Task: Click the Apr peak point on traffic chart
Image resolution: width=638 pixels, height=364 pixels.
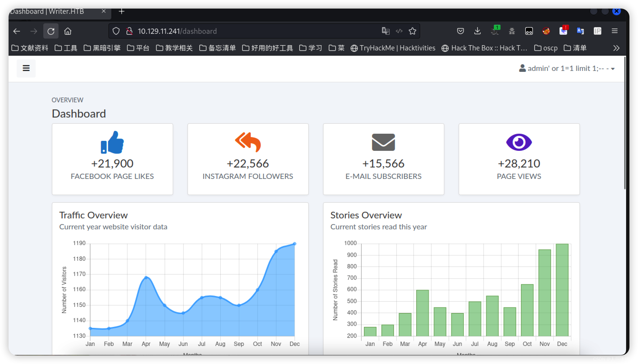Action: (x=146, y=277)
